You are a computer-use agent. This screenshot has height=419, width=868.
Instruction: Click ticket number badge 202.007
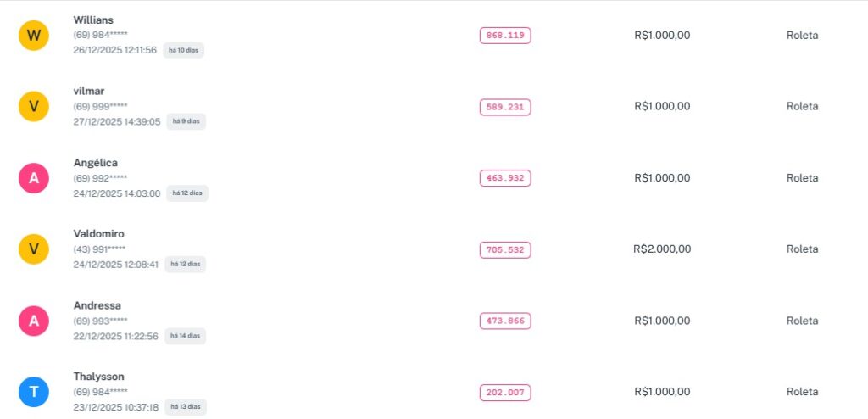pyautogui.click(x=505, y=393)
